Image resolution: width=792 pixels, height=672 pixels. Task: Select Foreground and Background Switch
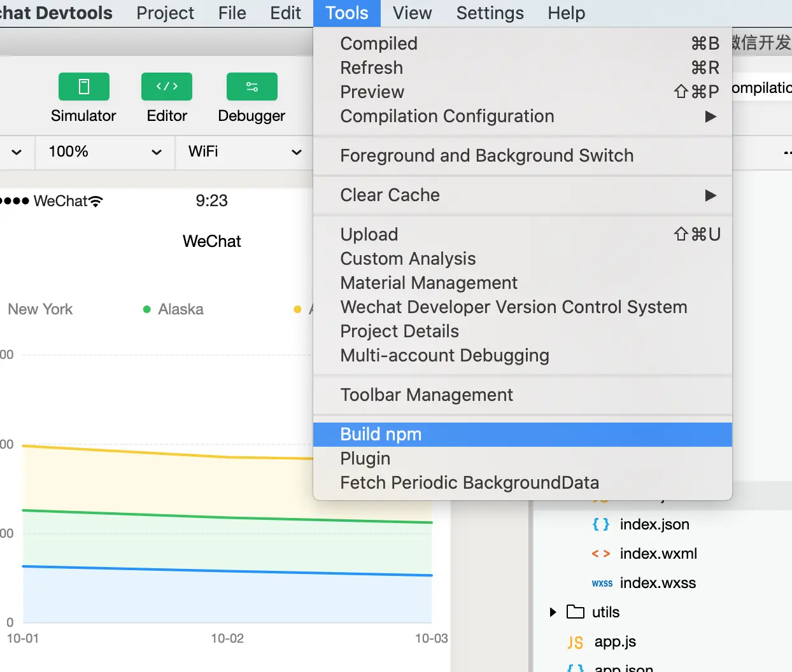pyautogui.click(x=523, y=155)
